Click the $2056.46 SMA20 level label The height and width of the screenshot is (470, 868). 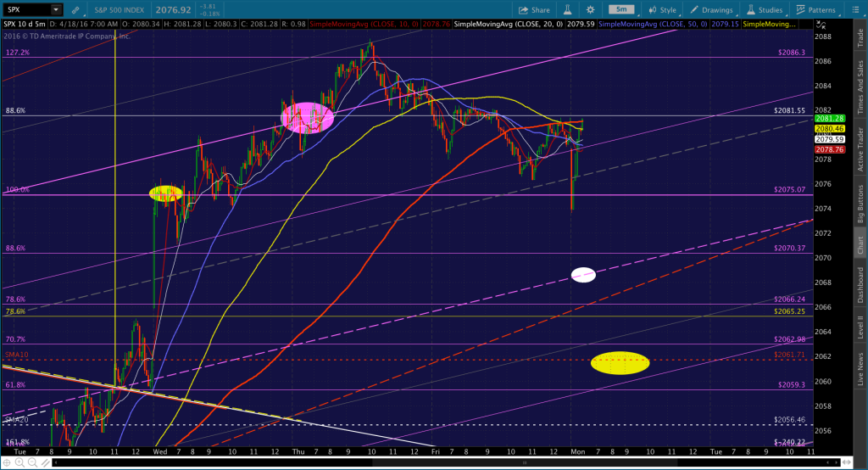pos(790,420)
